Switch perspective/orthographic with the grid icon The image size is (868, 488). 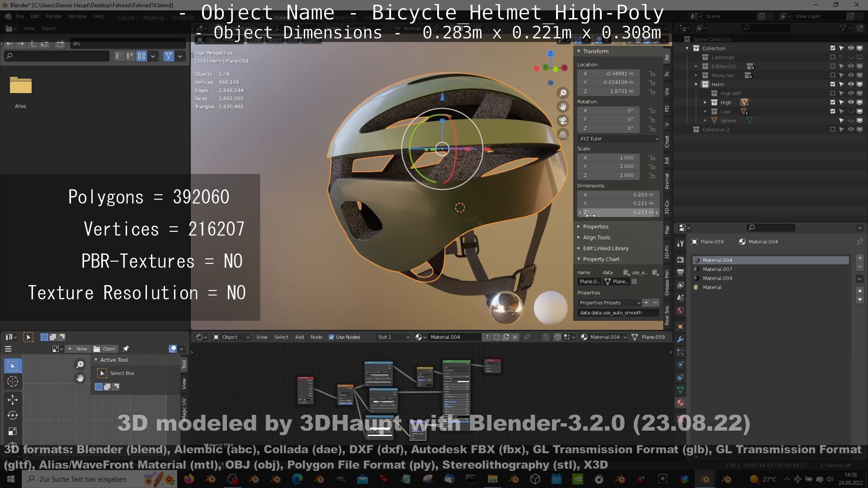click(x=563, y=134)
